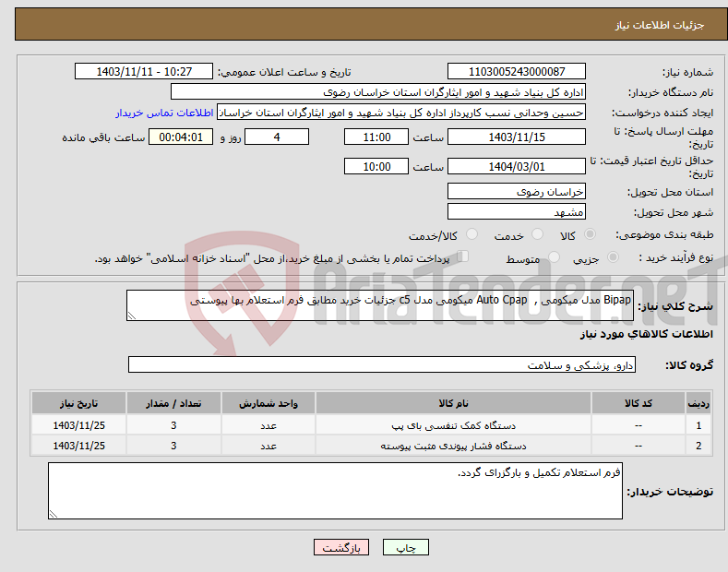Image resolution: width=728 pixels, height=572 pixels.
Task: Click the response deadline time 11:00
Action: (376, 137)
